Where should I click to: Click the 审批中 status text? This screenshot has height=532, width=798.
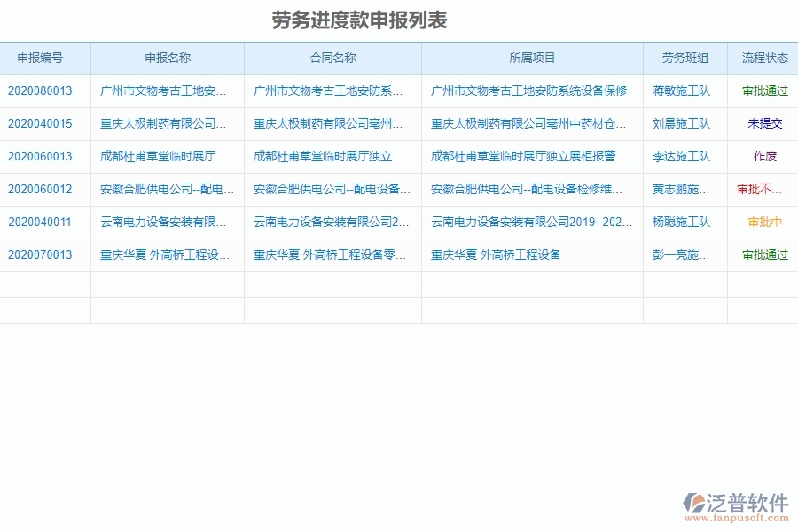[763, 223]
